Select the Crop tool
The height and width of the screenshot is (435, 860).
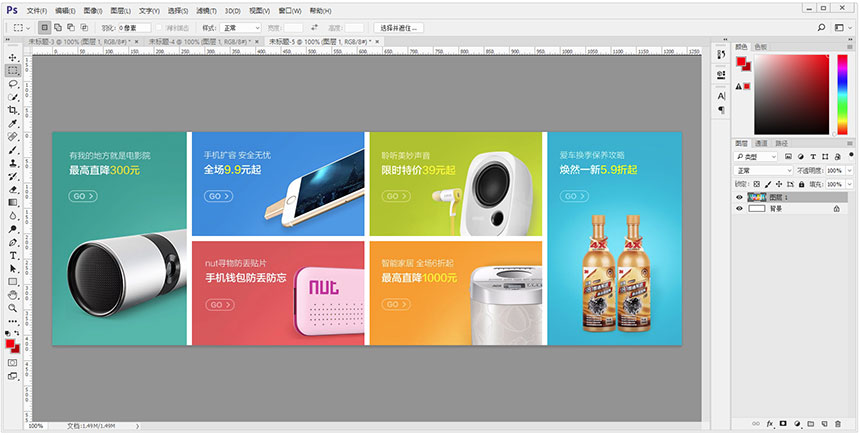[13, 110]
